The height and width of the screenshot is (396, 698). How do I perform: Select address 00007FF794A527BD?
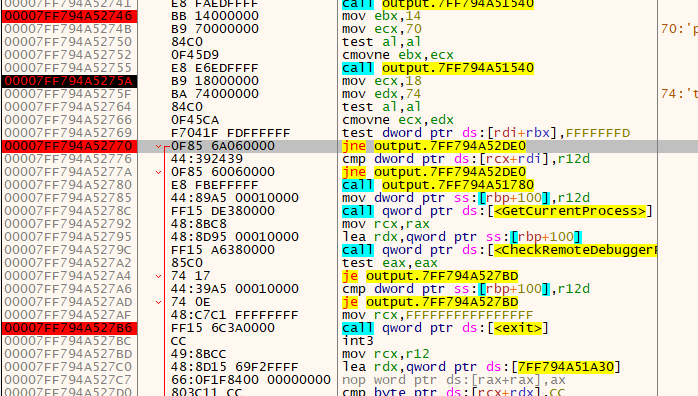[x=69, y=354]
